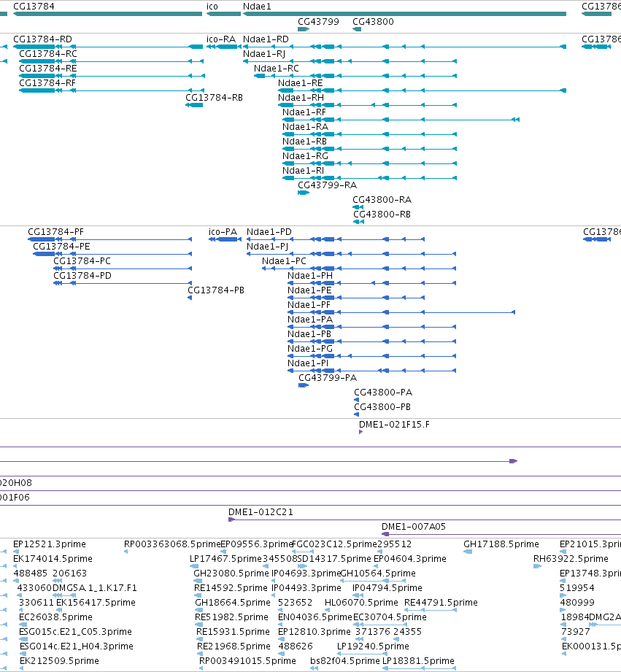
Task: Select BAC clone DME1-012C21
Action: 261,511
